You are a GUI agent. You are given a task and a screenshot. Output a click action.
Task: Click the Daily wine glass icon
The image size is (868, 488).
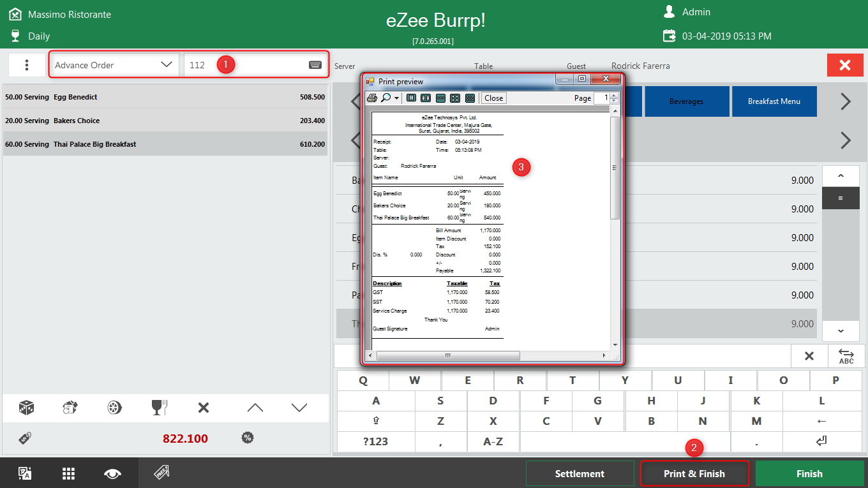click(15, 36)
